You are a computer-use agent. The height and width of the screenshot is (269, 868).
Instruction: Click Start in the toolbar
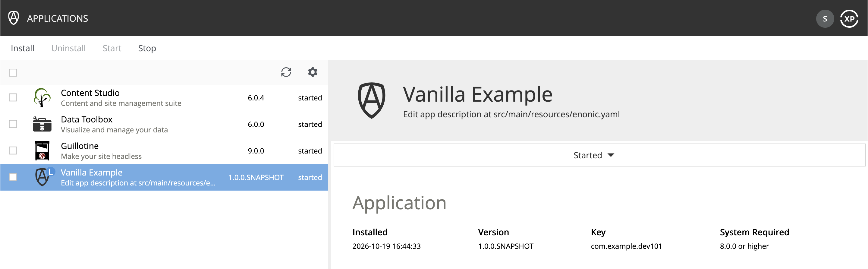pos(112,48)
